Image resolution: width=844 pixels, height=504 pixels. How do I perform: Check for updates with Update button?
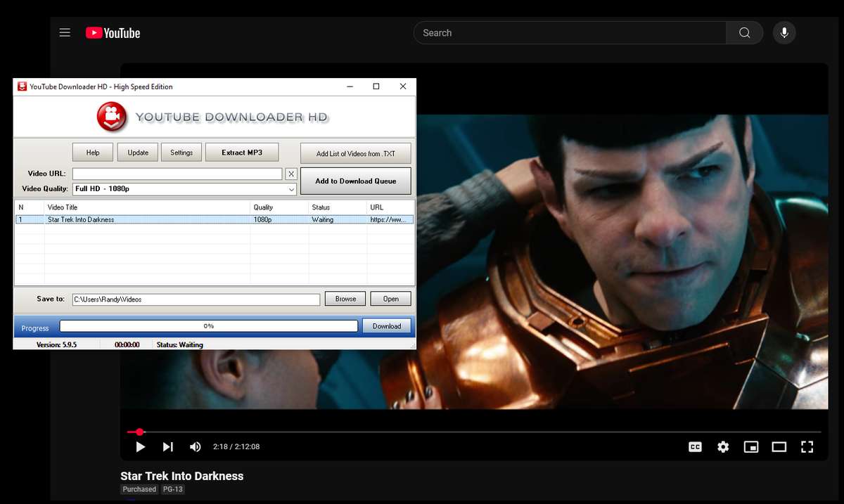[x=138, y=153]
